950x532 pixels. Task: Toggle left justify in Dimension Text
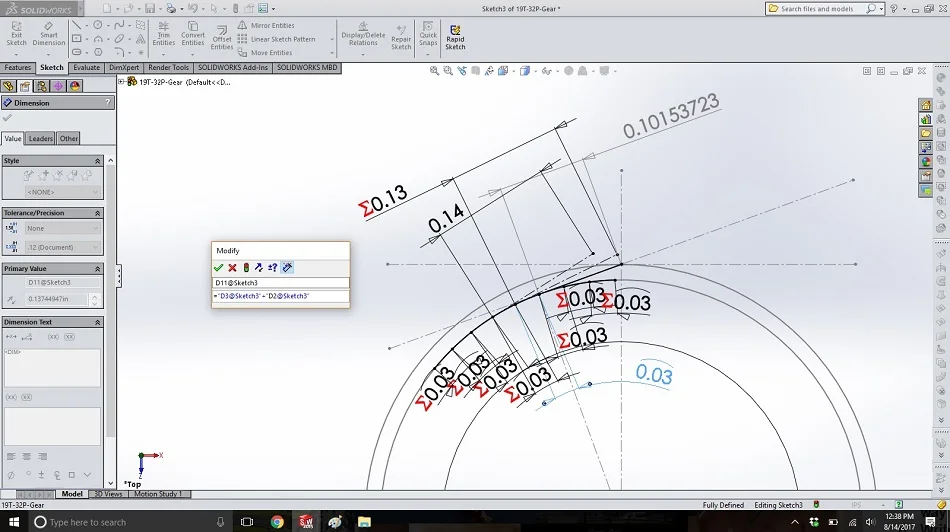click(x=11, y=456)
